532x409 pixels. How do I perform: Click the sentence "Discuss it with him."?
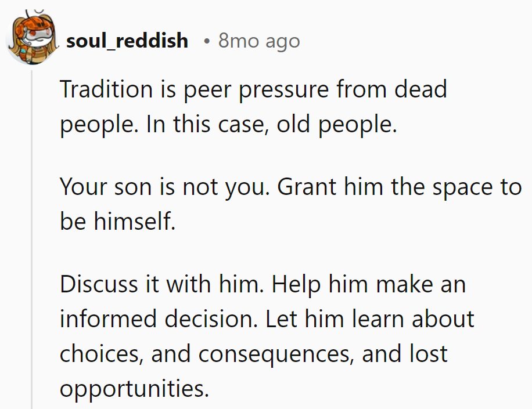tap(163, 284)
